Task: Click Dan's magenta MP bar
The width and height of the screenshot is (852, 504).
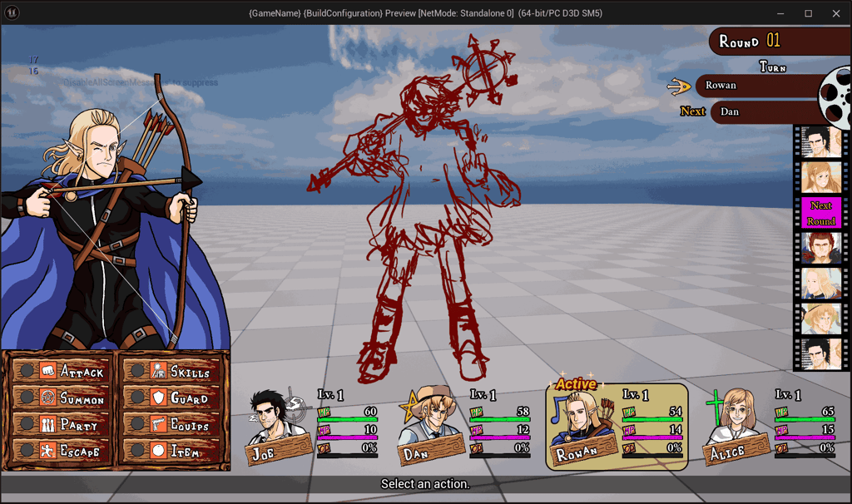Action: click(500, 437)
